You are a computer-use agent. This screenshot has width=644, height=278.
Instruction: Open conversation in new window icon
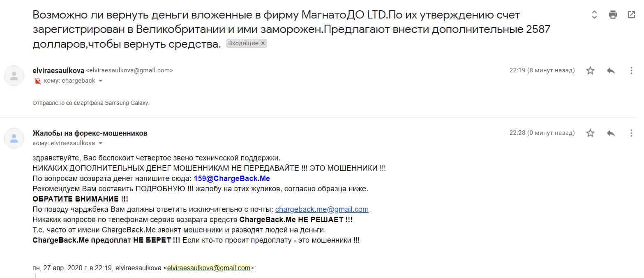(631, 15)
